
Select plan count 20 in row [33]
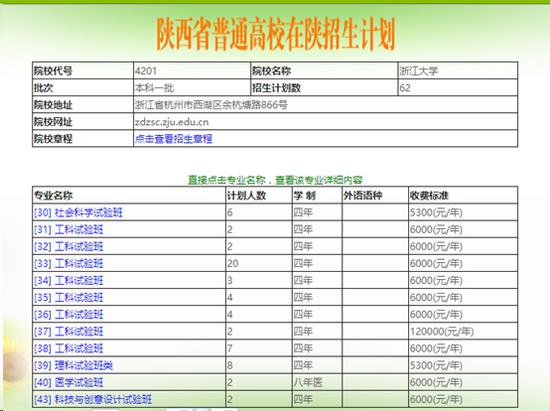click(x=233, y=263)
